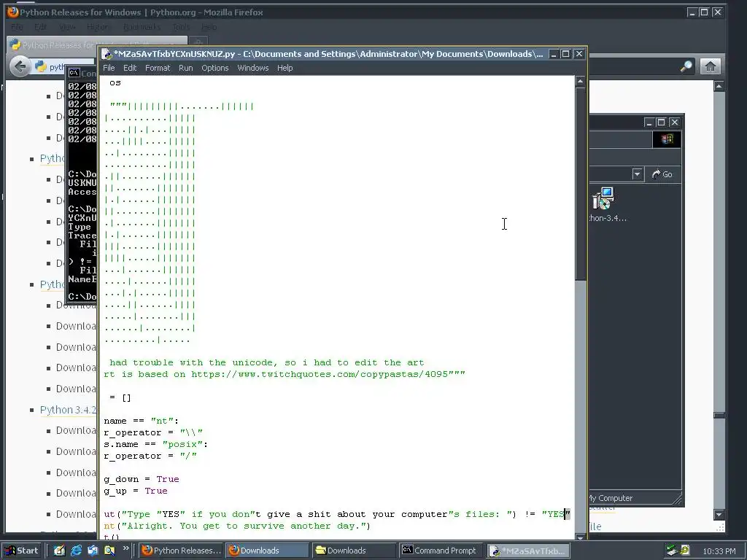Open the Windows menu in IDLE editor
Image resolution: width=747 pixels, height=560 pixels.
253,68
